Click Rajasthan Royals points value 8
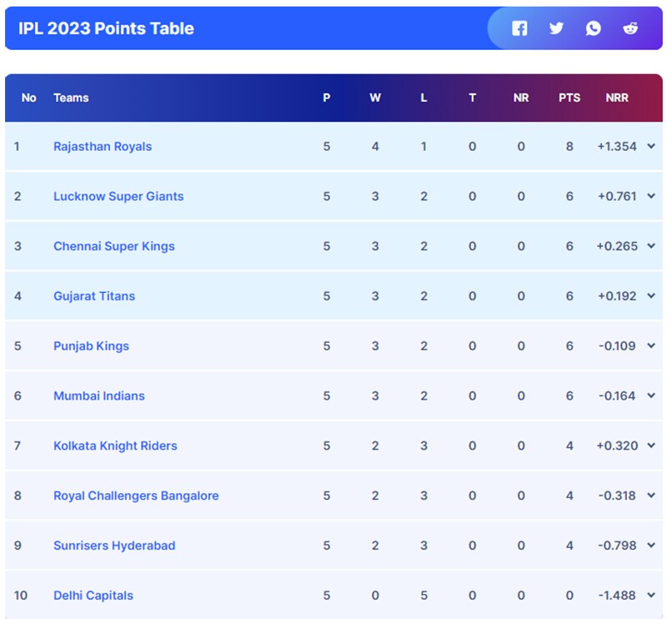Image resolution: width=672 pixels, height=619 pixels. pos(569,146)
